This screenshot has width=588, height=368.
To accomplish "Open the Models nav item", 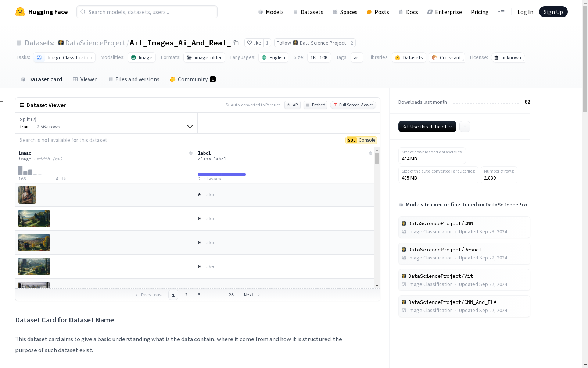I will click(271, 12).
